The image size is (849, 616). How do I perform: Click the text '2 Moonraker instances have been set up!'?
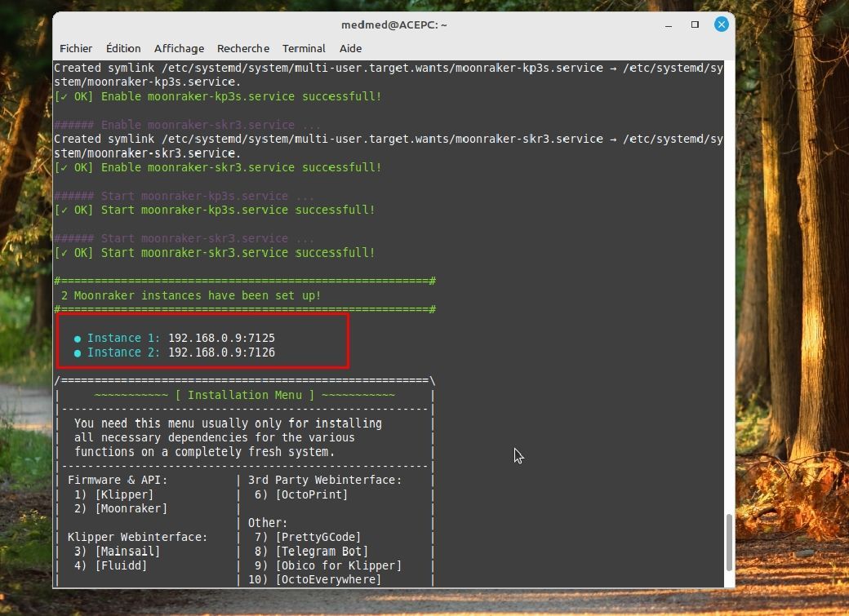click(x=190, y=295)
